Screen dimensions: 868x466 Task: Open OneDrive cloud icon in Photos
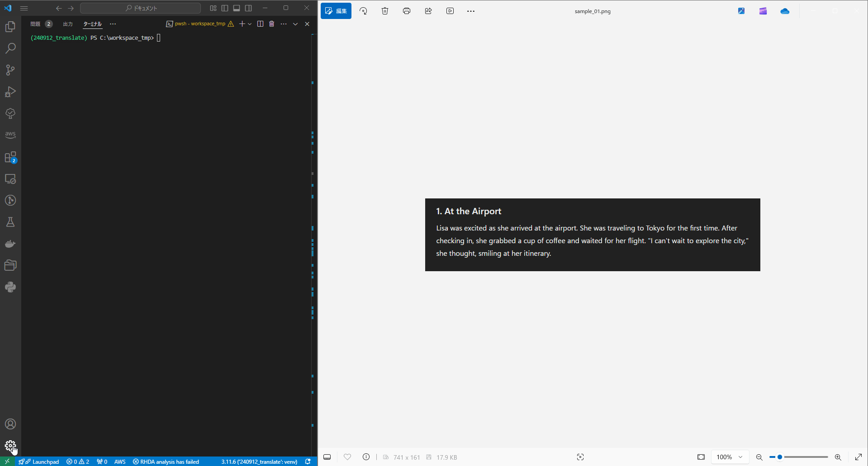point(785,11)
